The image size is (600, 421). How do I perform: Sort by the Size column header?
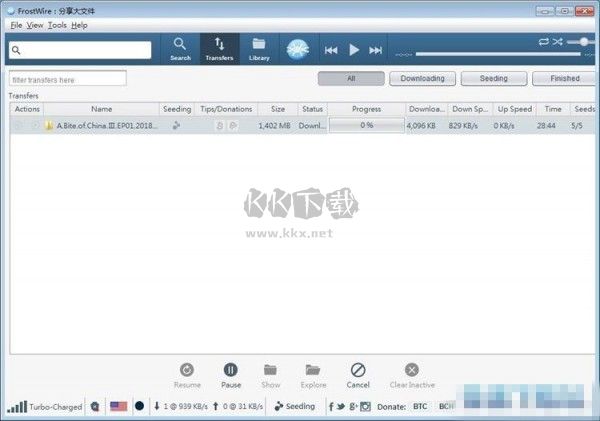click(x=278, y=109)
